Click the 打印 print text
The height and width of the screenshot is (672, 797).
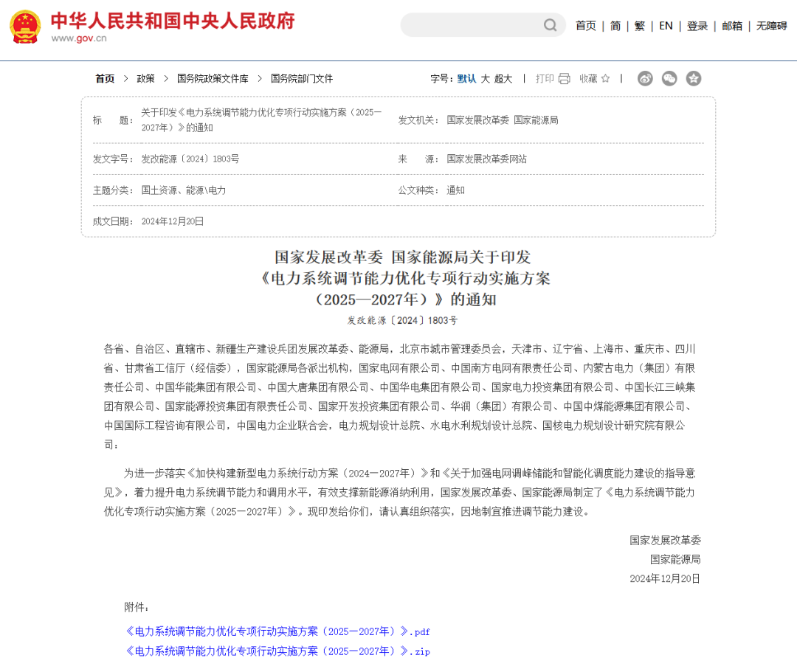pos(545,79)
